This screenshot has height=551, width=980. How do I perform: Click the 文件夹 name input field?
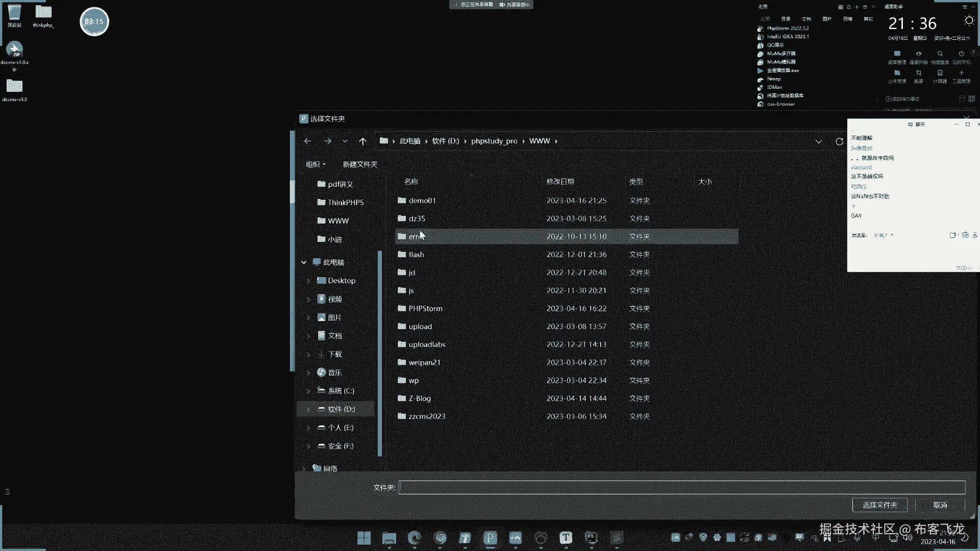[681, 487]
